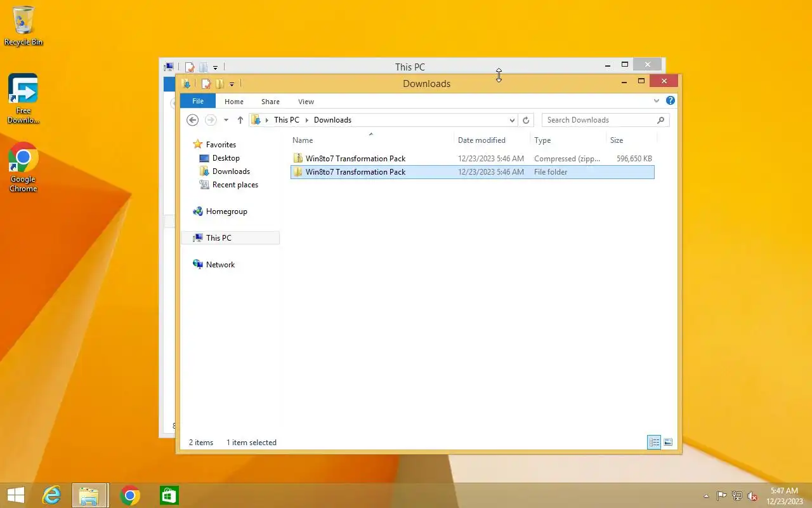The image size is (812, 508).
Task: Switch to Large icons view layout
Action: tap(668, 443)
